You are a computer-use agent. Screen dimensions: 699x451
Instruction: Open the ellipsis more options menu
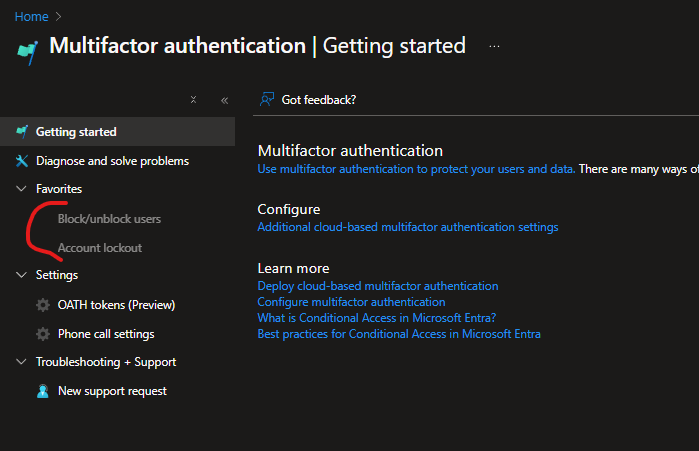[x=494, y=46]
